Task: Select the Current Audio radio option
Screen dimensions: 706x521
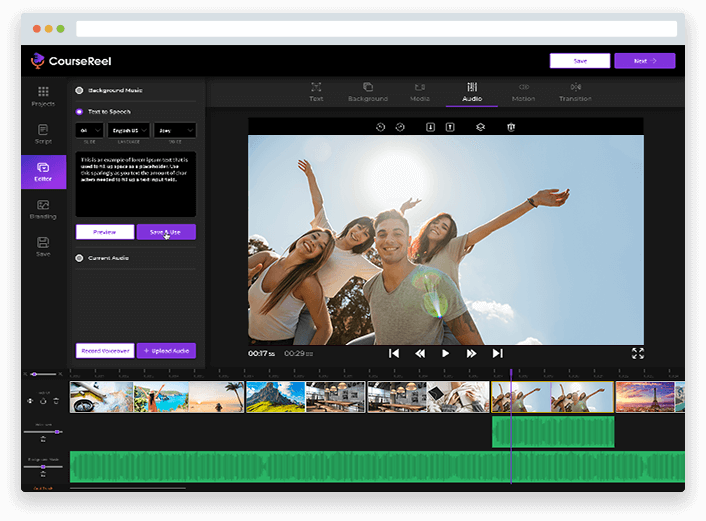Action: coord(79,258)
